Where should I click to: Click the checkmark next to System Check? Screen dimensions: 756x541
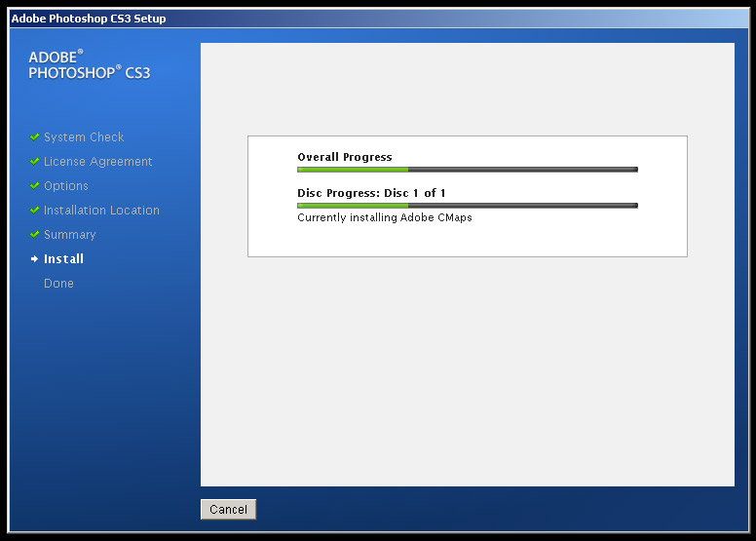(34, 137)
